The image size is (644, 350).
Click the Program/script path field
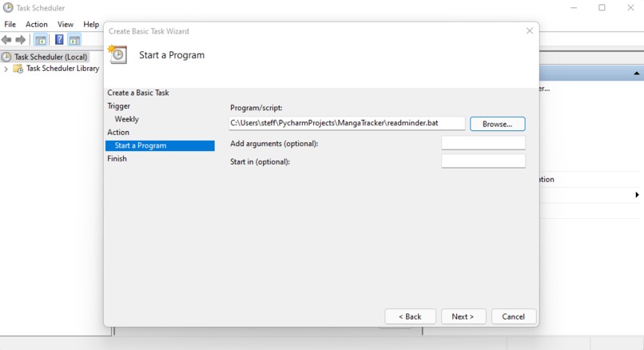[x=347, y=123]
